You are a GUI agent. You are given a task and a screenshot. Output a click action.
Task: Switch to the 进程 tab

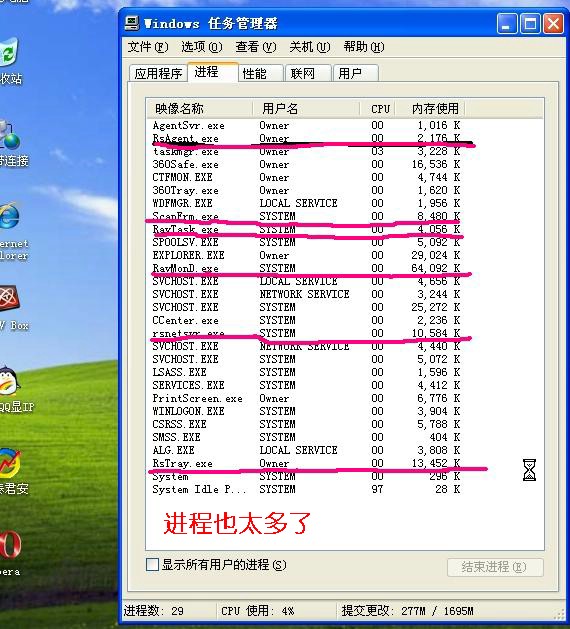coord(213,72)
